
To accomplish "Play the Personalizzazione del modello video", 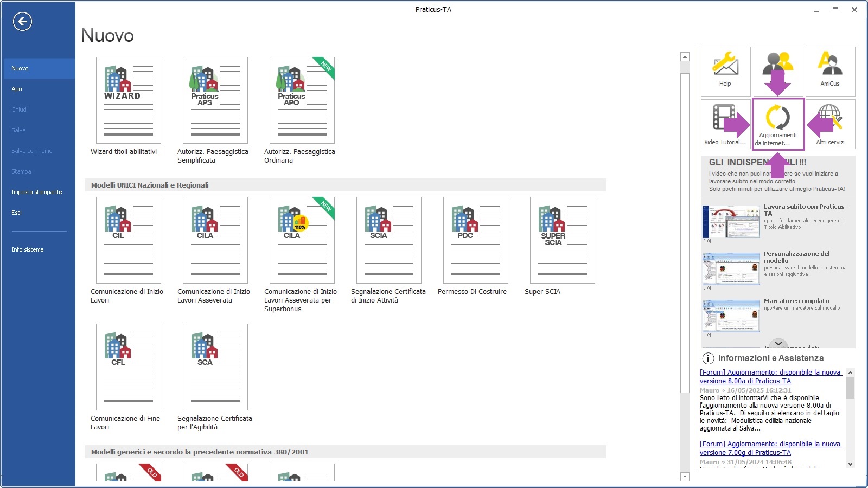I will 731,268.
